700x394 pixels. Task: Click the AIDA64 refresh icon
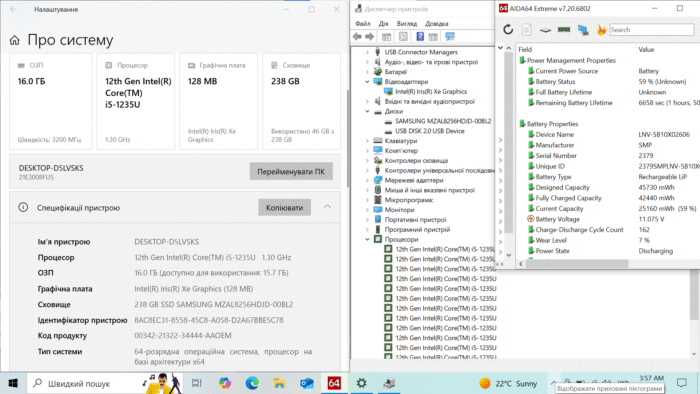coord(508,30)
